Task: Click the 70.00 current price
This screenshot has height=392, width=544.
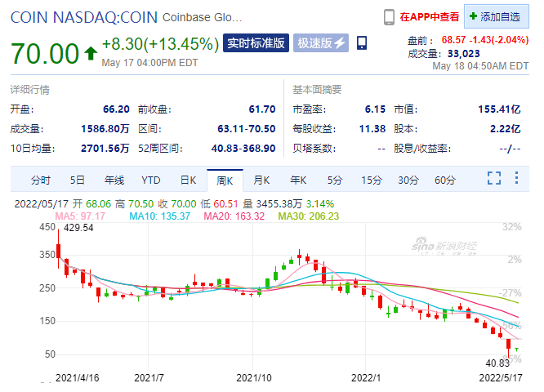Action: coord(45,53)
